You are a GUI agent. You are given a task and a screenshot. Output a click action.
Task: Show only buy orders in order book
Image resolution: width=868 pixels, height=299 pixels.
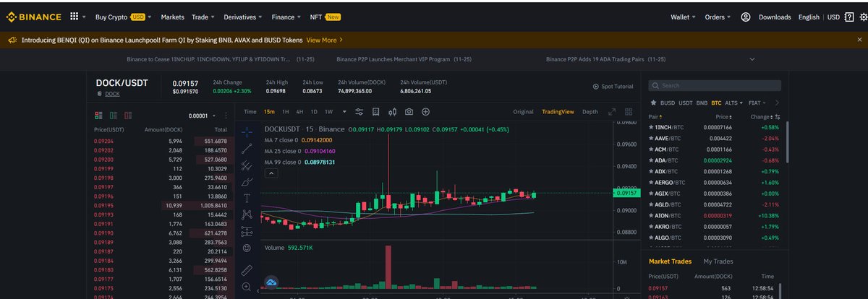(x=114, y=116)
